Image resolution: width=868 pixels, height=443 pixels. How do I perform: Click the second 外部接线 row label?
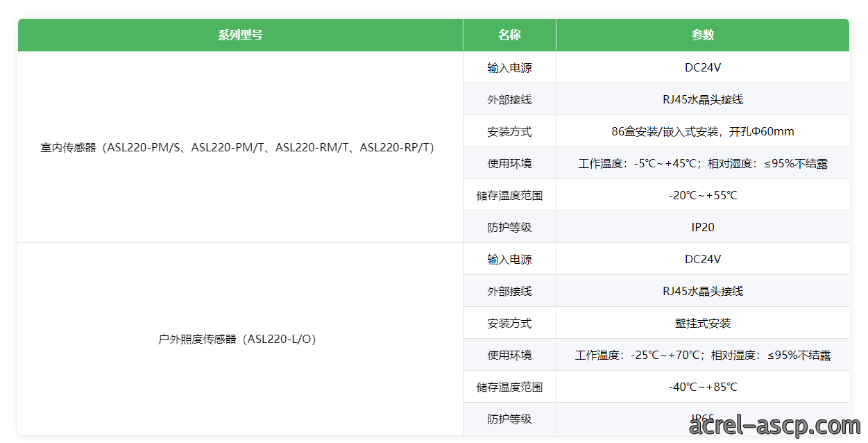[x=509, y=291]
